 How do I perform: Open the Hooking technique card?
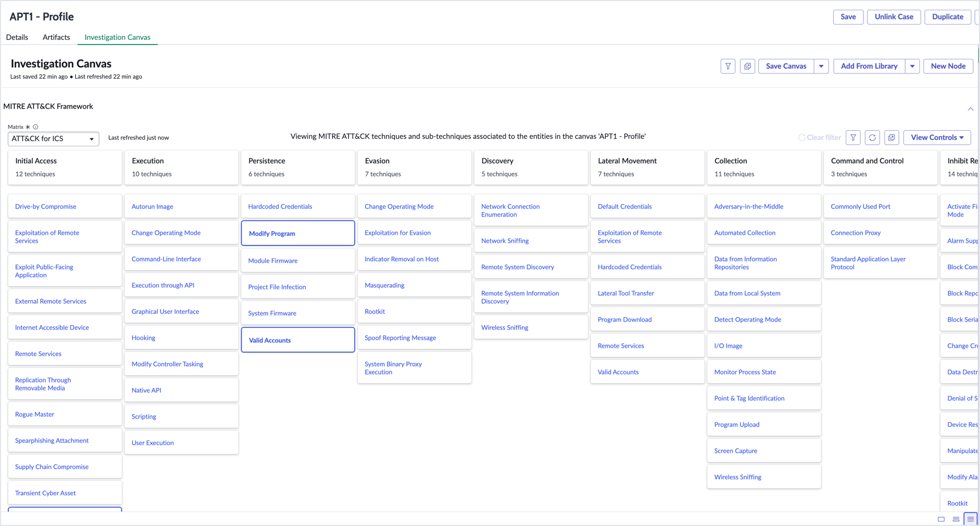pos(181,338)
